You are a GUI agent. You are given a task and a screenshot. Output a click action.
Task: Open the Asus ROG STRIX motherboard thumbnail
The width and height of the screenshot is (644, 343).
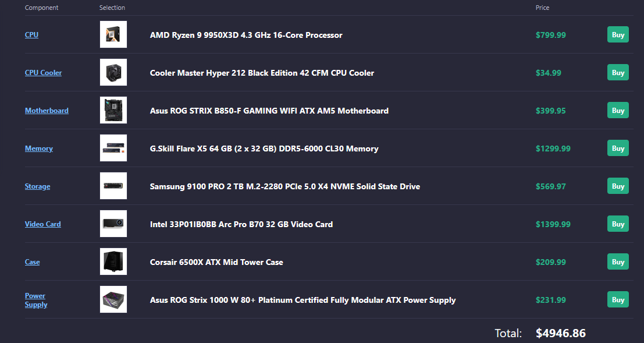pyautogui.click(x=113, y=110)
